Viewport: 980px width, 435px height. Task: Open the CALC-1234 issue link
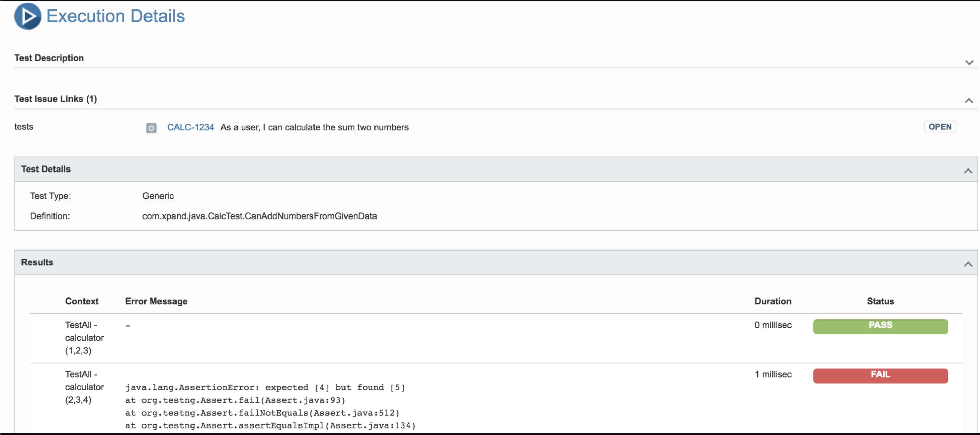click(190, 127)
